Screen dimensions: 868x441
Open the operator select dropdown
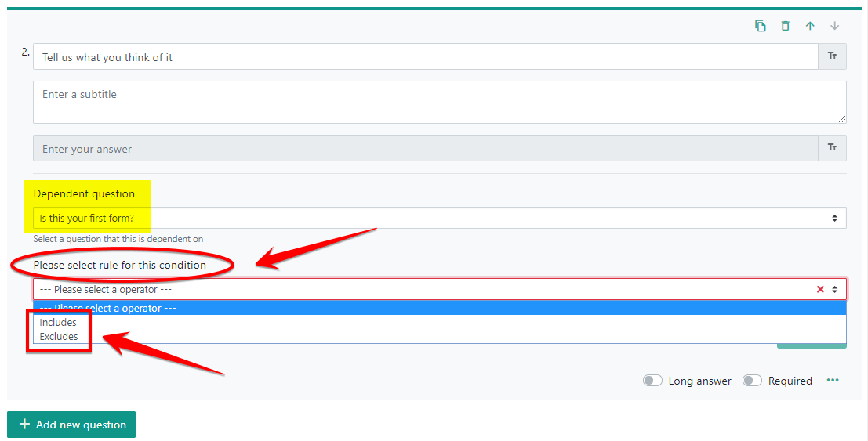point(440,289)
